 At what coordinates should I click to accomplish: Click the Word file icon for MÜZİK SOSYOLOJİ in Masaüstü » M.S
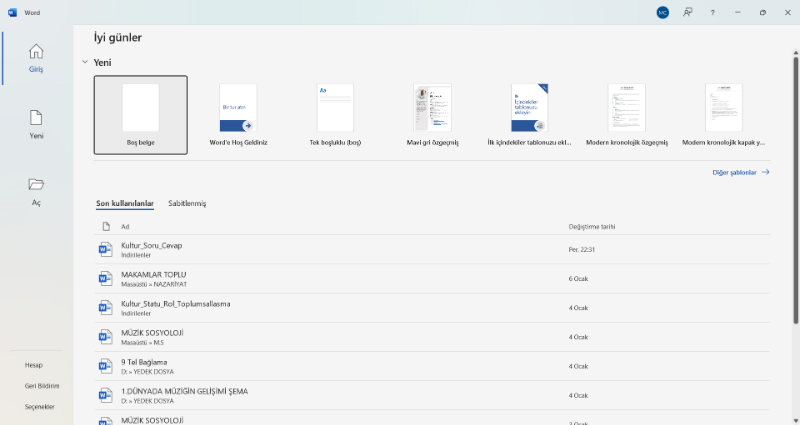(105, 337)
